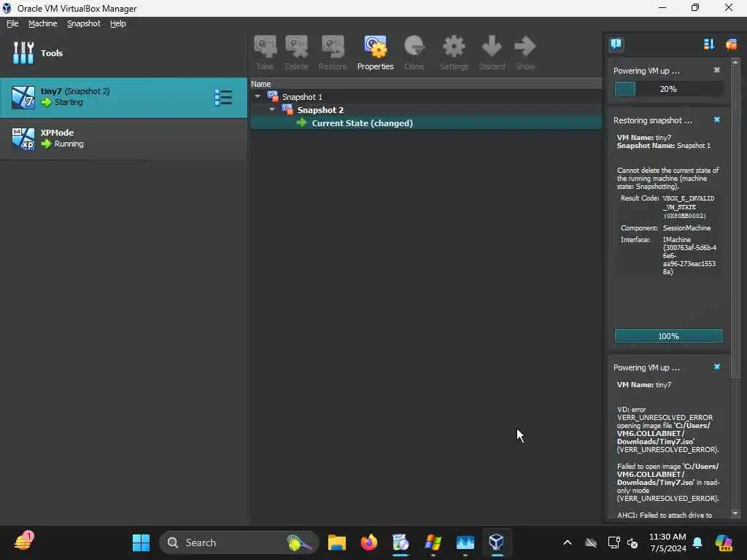The image size is (747, 560).
Task: Open the Windows Start menu
Action: pos(141,542)
